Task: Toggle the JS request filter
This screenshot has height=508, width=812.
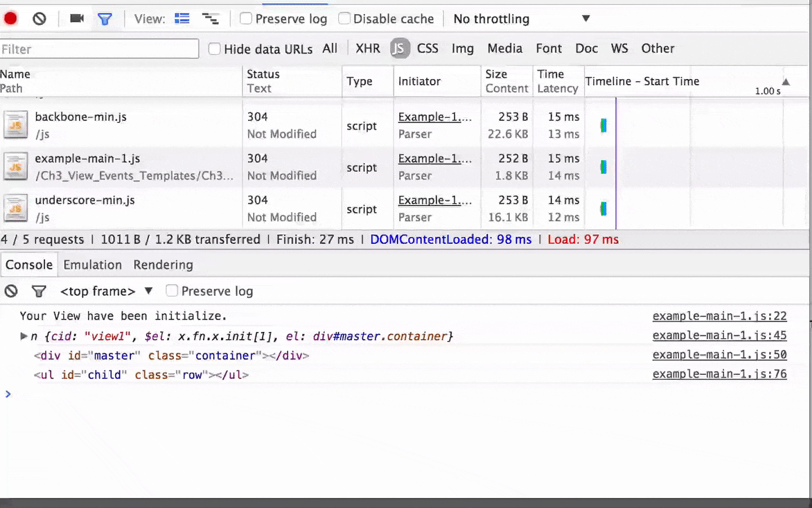Action: tap(399, 49)
